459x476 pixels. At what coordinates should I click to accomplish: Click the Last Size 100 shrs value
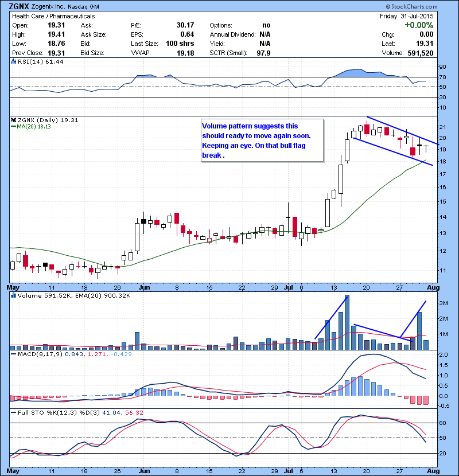point(180,44)
